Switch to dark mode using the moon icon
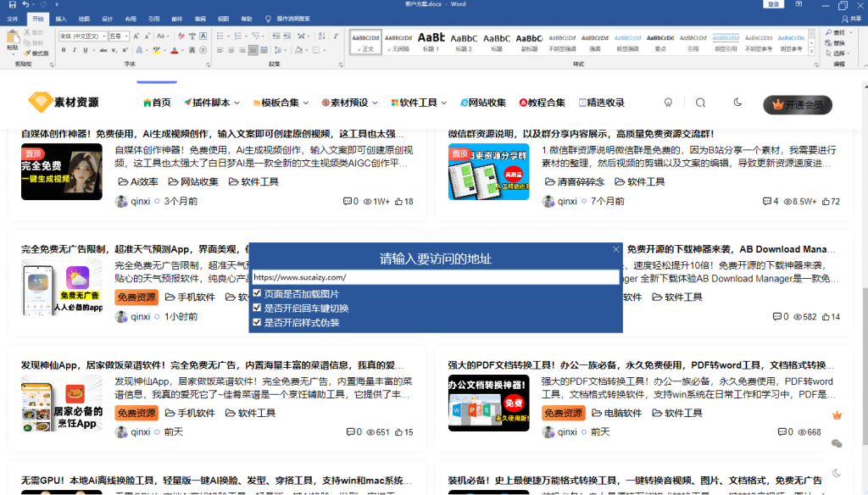The image size is (868, 495). [x=737, y=103]
